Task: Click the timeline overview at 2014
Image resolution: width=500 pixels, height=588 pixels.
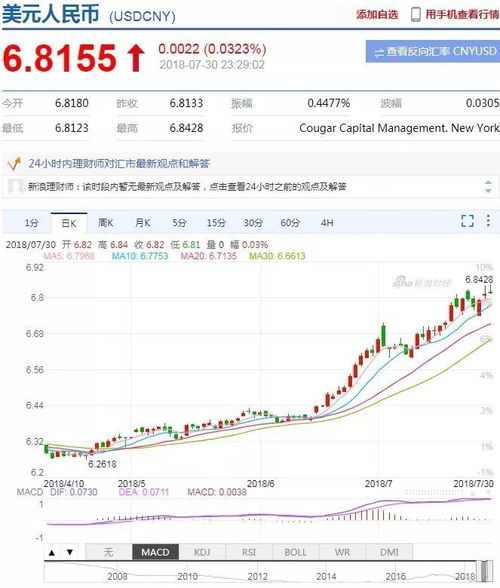Action: coord(326,576)
